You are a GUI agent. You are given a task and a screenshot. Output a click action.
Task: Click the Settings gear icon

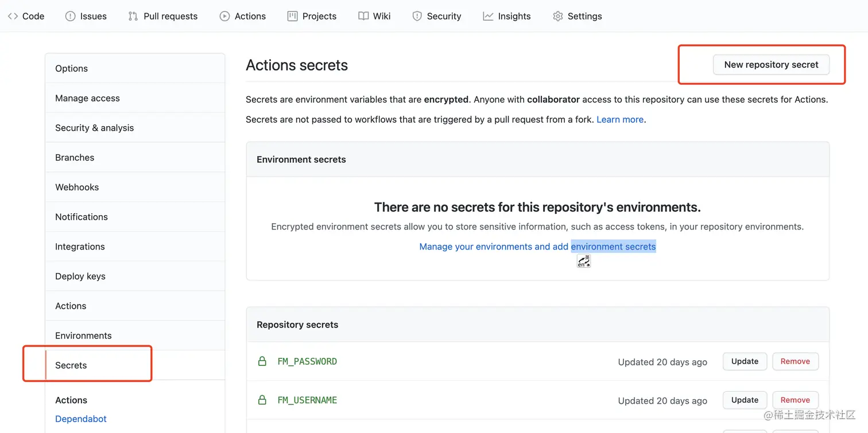click(x=558, y=16)
